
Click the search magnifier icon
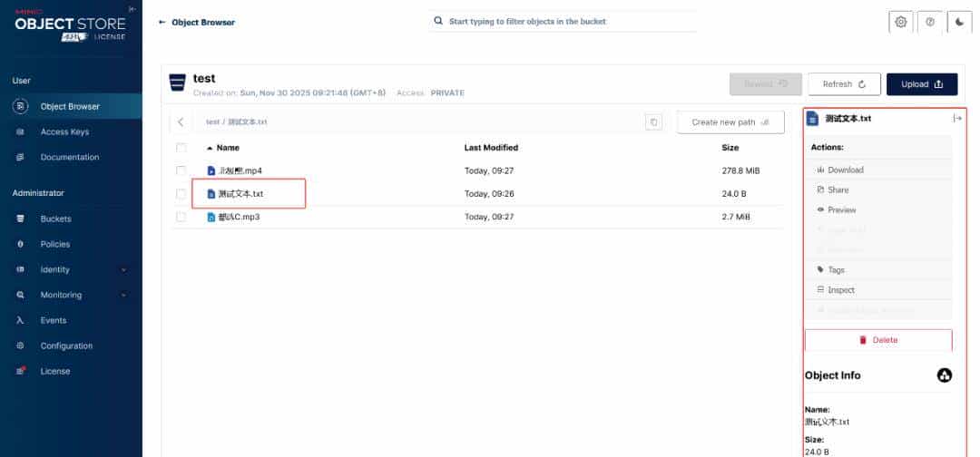[439, 21]
